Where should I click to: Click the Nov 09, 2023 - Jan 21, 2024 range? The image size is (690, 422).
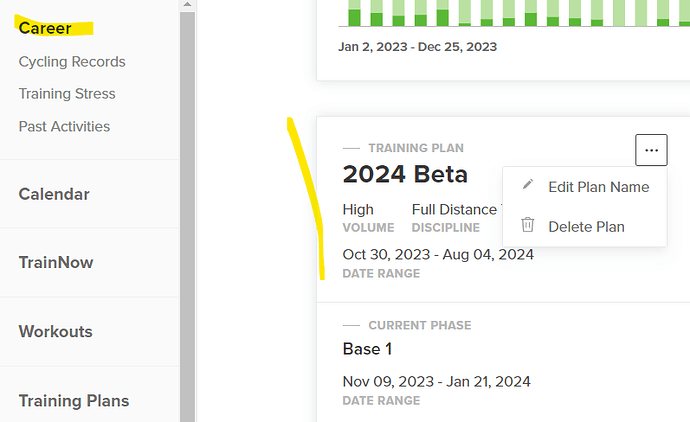tap(436, 381)
